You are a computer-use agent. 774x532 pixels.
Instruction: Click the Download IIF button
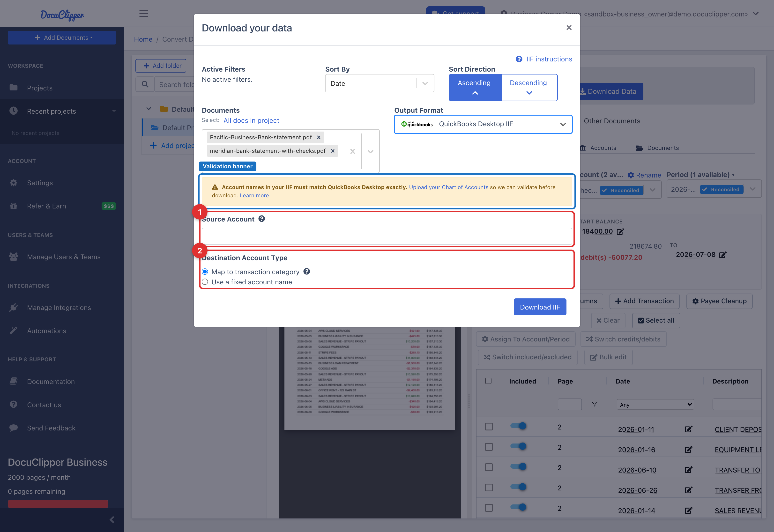[x=540, y=307]
